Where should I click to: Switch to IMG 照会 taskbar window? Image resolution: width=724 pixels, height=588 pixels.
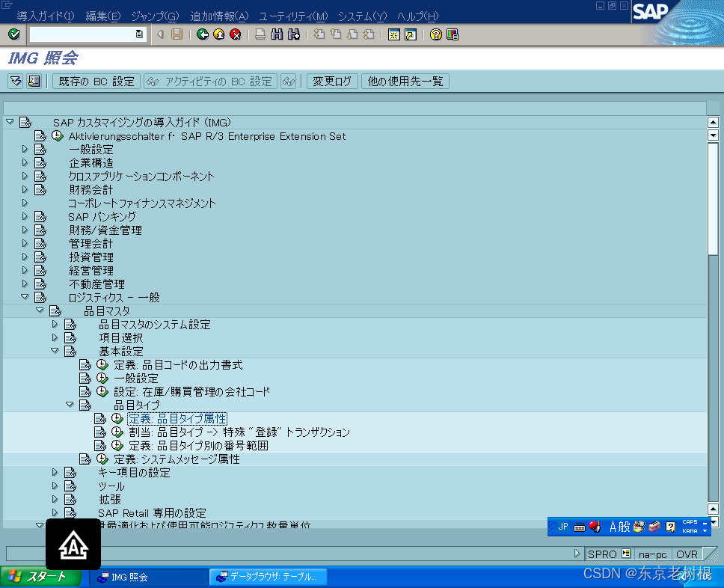148,577
